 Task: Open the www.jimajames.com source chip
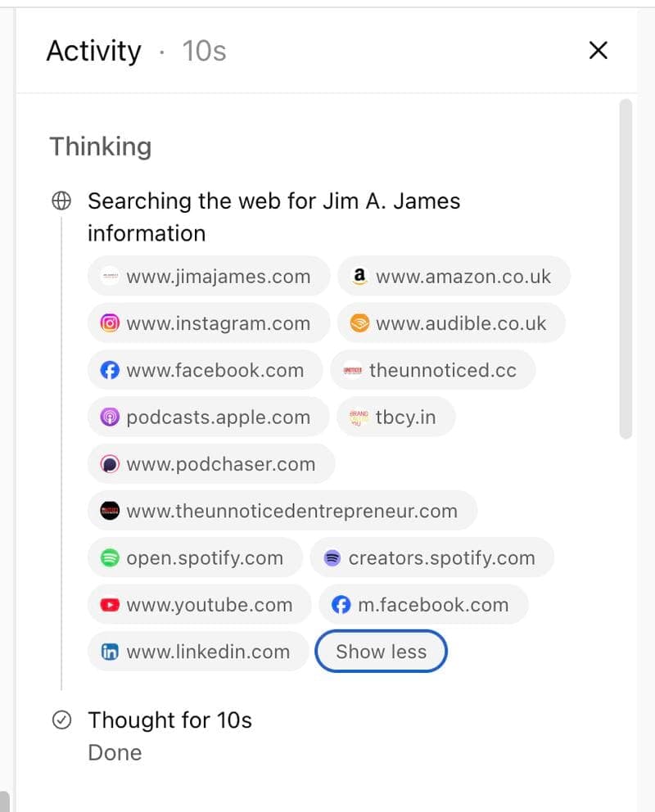click(x=209, y=276)
